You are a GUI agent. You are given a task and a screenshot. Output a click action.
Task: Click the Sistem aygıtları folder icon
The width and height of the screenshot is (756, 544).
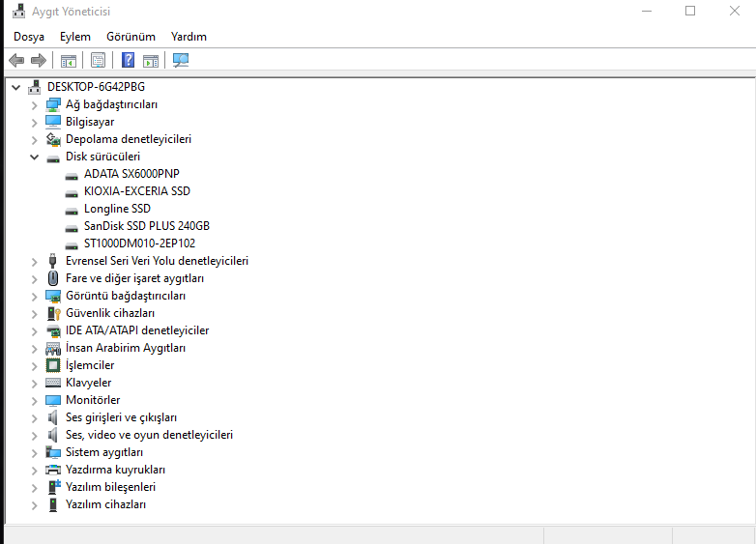click(x=53, y=452)
